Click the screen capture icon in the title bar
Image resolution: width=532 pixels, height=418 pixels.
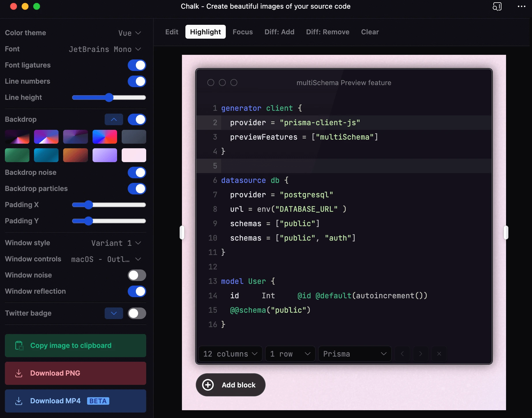tap(497, 6)
